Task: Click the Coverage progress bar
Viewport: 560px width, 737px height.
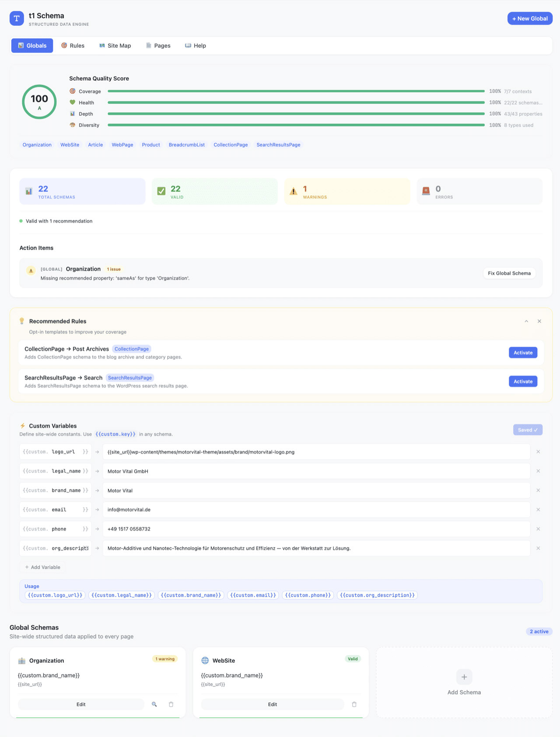Action: click(296, 91)
